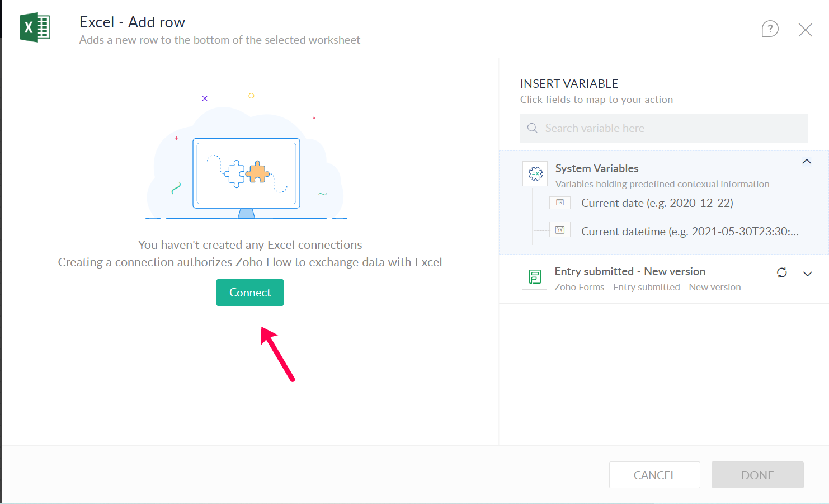The height and width of the screenshot is (504, 829).
Task: Select Current date variable
Action: point(657,203)
